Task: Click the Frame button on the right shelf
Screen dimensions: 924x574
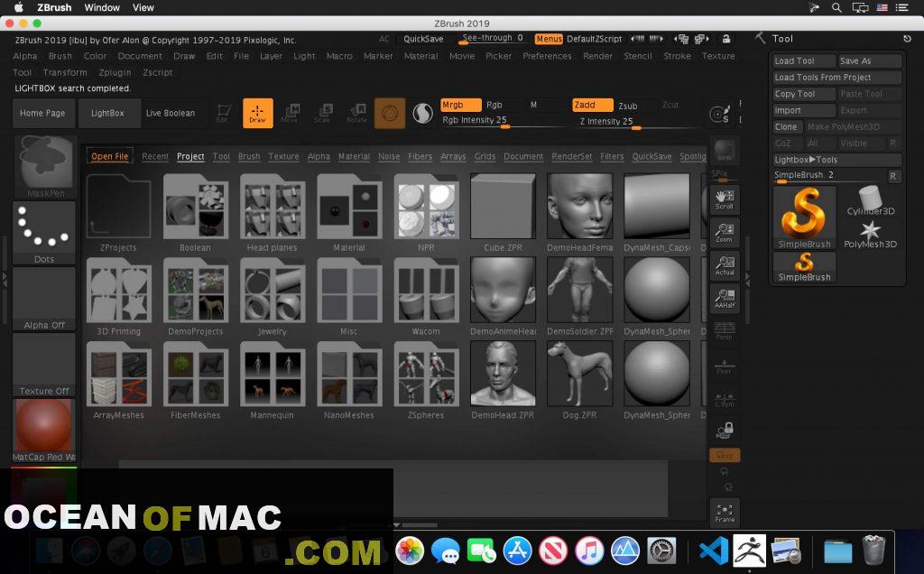Action: (x=725, y=513)
